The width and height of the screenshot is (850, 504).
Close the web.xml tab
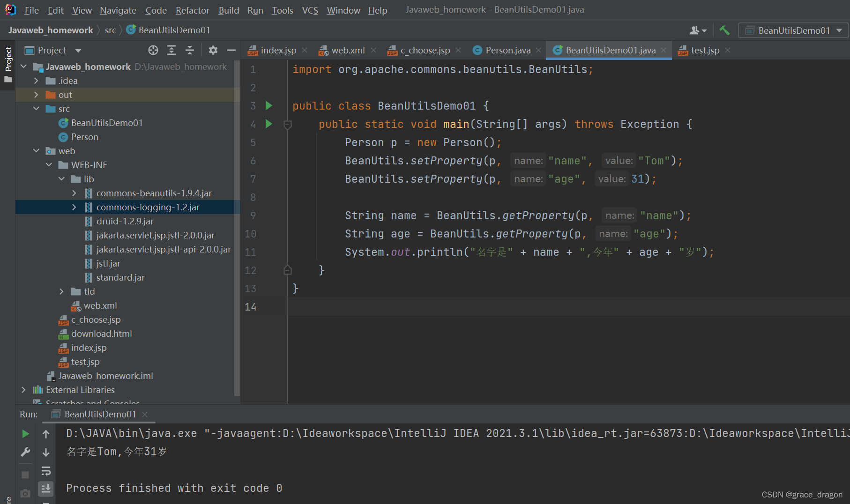(373, 50)
